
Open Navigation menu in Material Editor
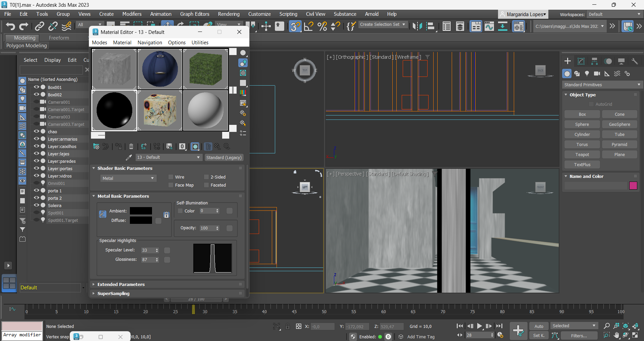point(150,43)
